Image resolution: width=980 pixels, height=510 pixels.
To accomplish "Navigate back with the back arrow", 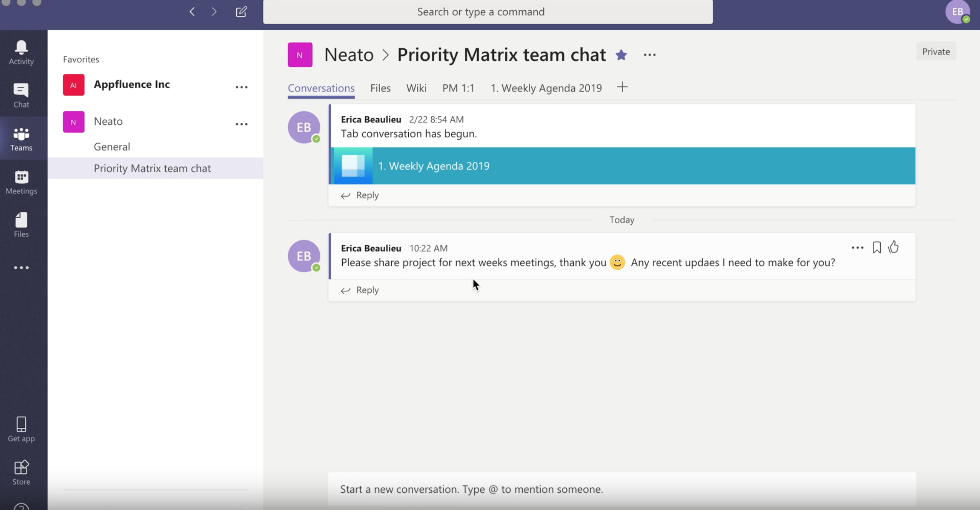I will click(192, 12).
